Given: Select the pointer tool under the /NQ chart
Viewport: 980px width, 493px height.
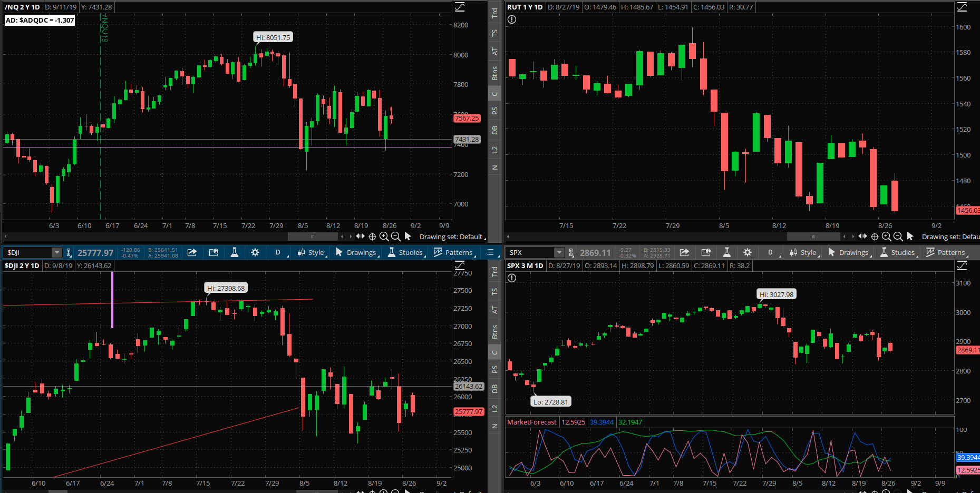Looking at the screenshot, I should click(x=407, y=236).
